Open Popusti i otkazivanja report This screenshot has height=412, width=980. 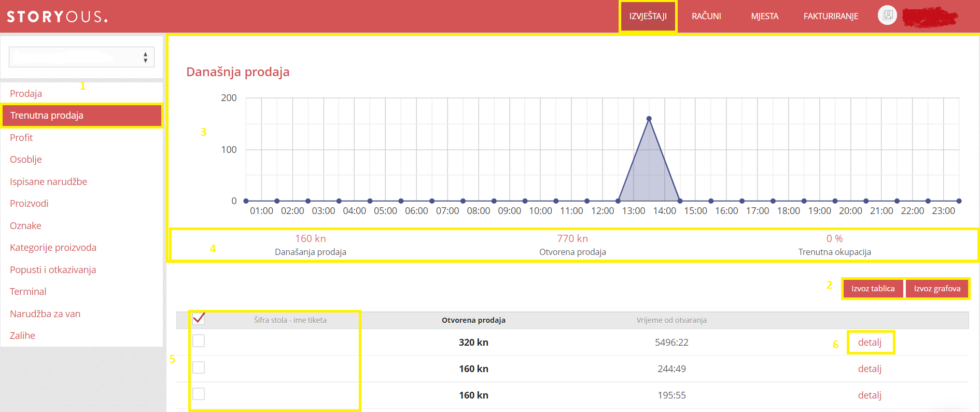[53, 269]
